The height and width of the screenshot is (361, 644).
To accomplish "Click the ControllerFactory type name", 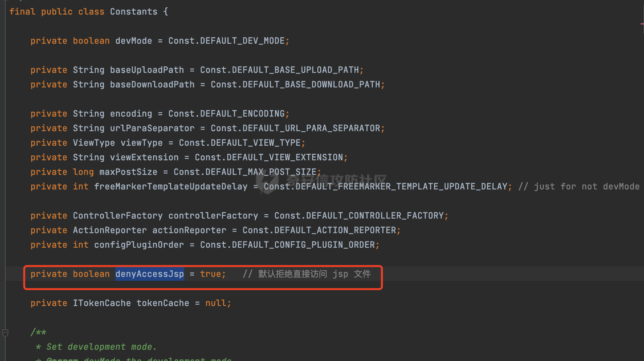I will coord(118,216).
